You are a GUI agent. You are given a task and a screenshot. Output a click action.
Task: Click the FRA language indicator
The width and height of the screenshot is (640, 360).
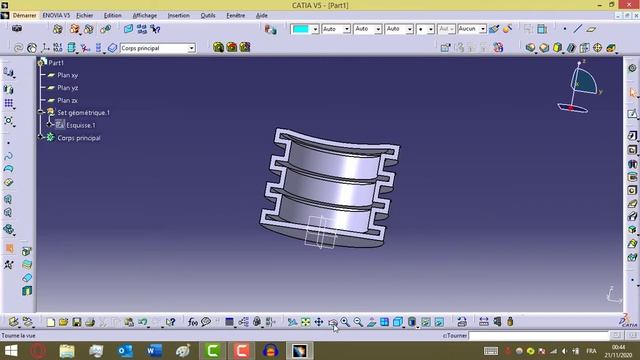coord(591,351)
